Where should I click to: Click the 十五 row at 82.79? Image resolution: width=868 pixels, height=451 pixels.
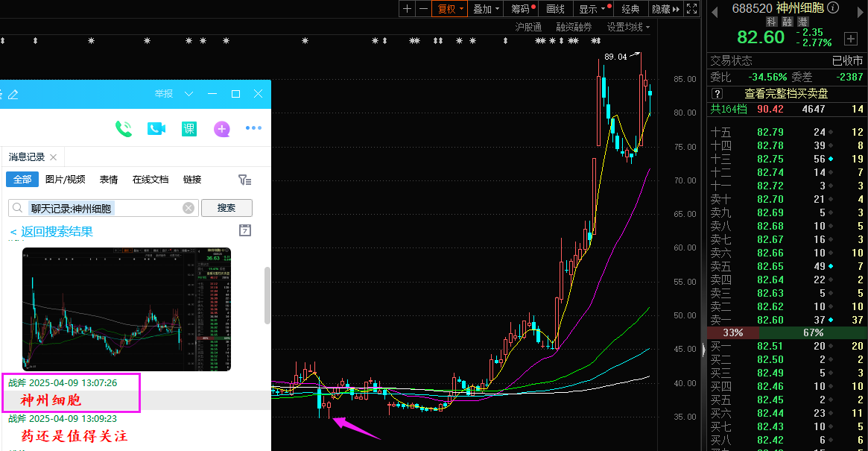[787, 133]
